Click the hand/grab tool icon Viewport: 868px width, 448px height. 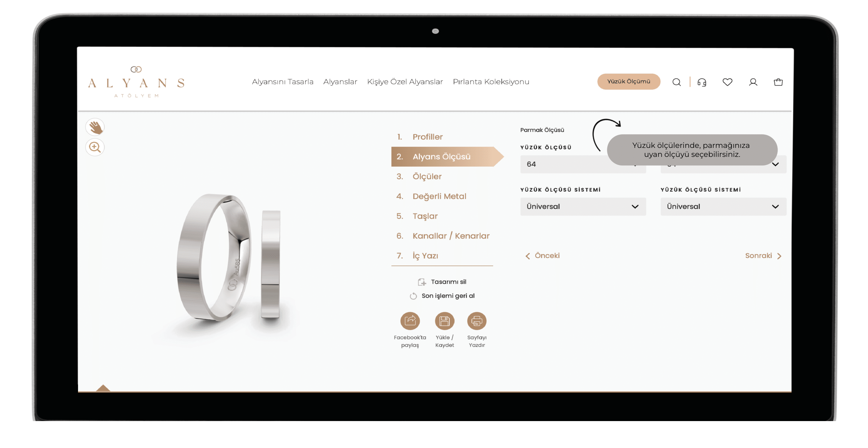coord(95,127)
